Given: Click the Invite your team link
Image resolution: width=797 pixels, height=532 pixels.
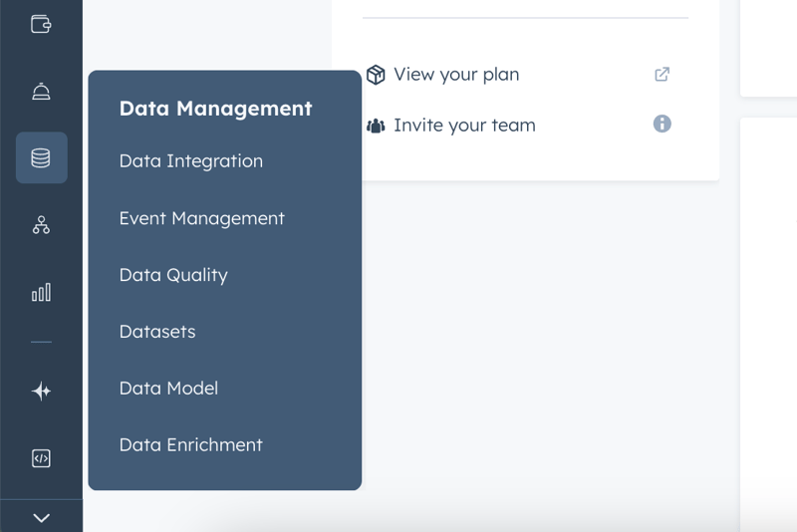Looking at the screenshot, I should (463, 126).
